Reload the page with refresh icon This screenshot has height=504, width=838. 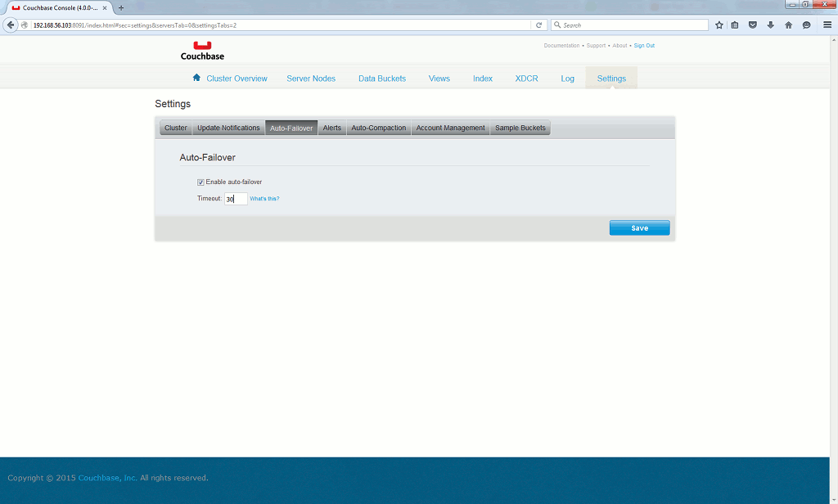click(x=538, y=25)
